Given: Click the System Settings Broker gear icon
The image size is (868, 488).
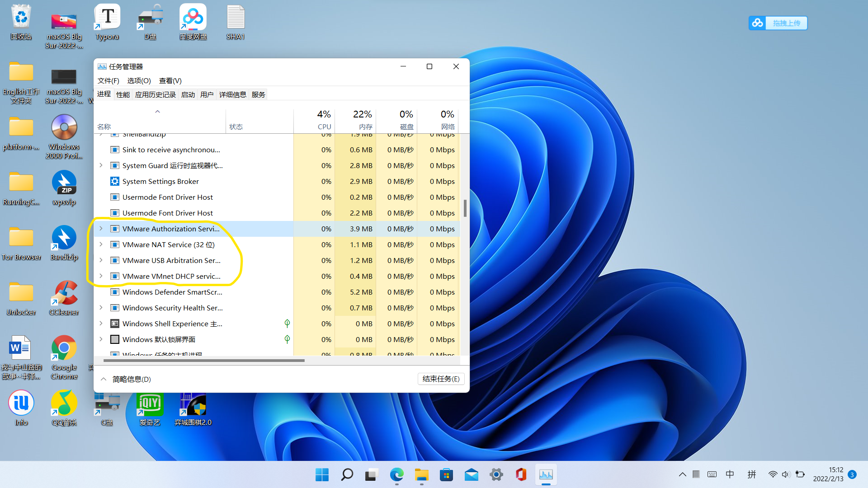Looking at the screenshot, I should point(115,181).
